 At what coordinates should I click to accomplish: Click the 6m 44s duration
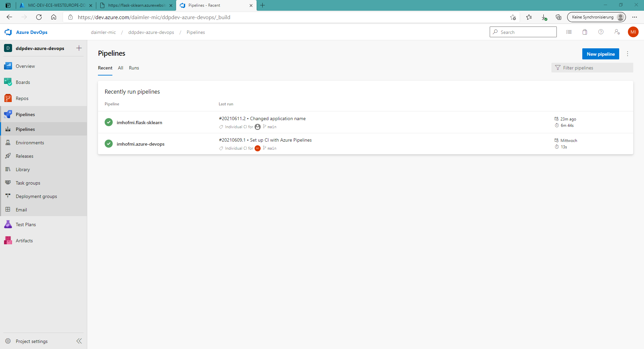click(567, 126)
